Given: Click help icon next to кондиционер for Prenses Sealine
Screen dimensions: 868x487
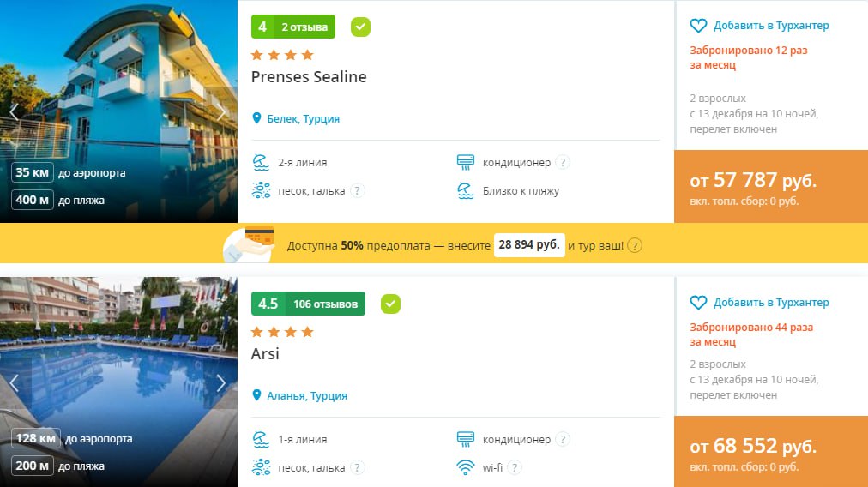Looking at the screenshot, I should click(563, 162).
